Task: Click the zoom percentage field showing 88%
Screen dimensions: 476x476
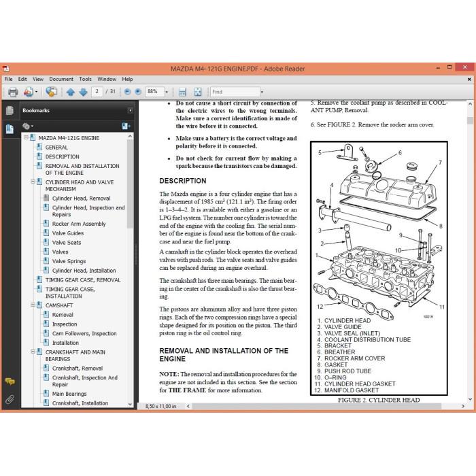Action: [155, 92]
